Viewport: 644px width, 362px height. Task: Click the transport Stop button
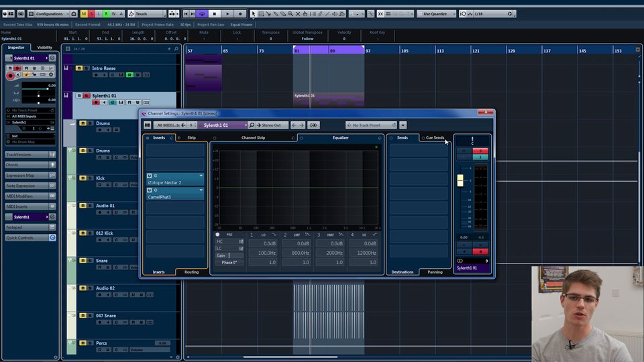click(x=215, y=13)
